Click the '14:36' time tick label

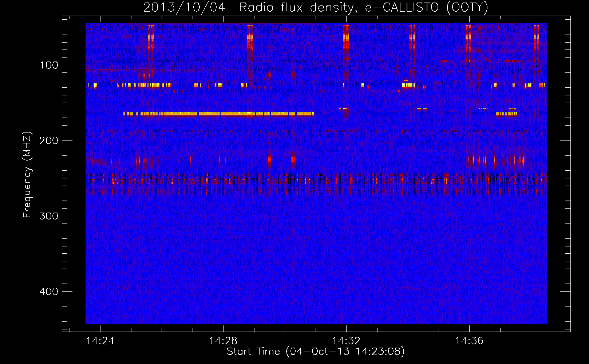click(469, 341)
